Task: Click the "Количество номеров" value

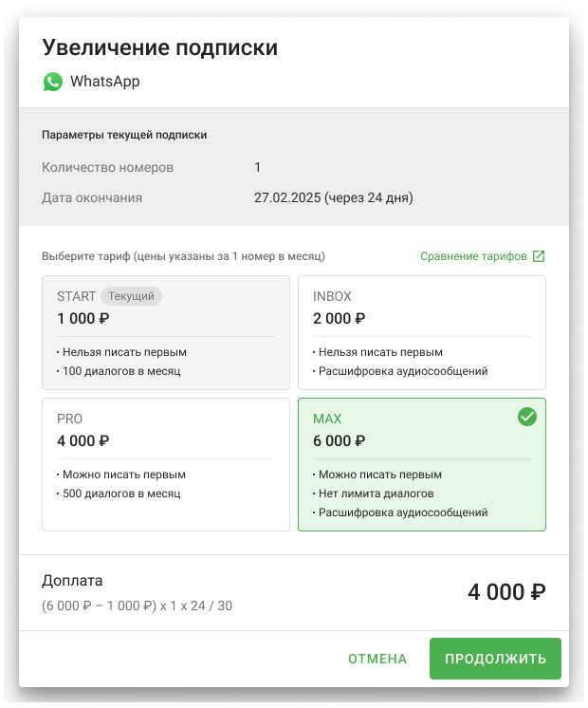Action: (257, 168)
